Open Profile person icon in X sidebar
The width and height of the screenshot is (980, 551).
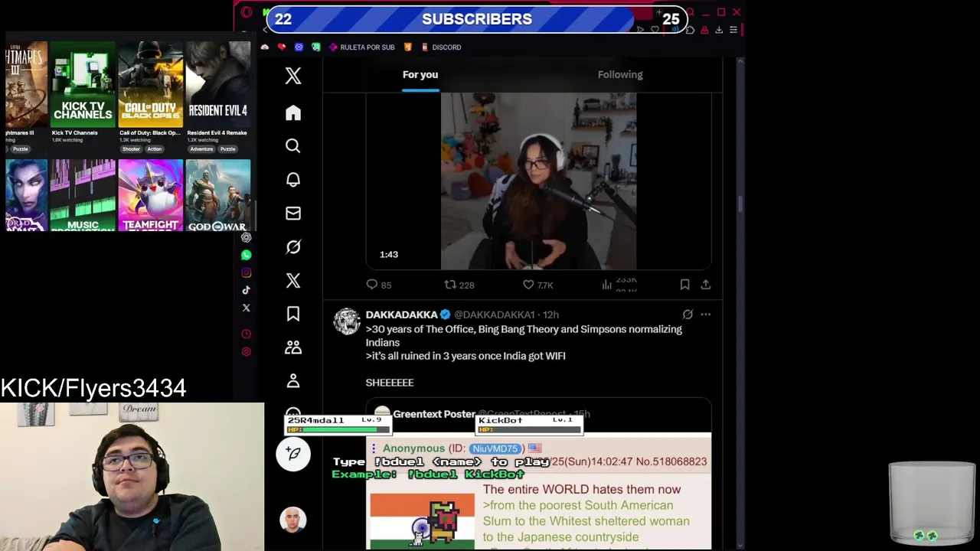(x=293, y=381)
